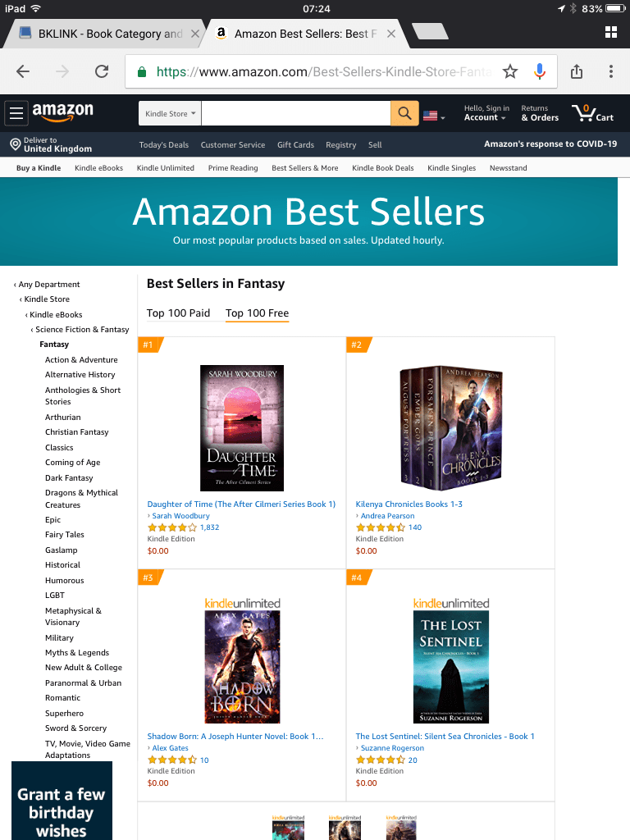Switch to the Top 100 Paid tab
Viewport: 630px width, 840px height.
pyautogui.click(x=178, y=313)
